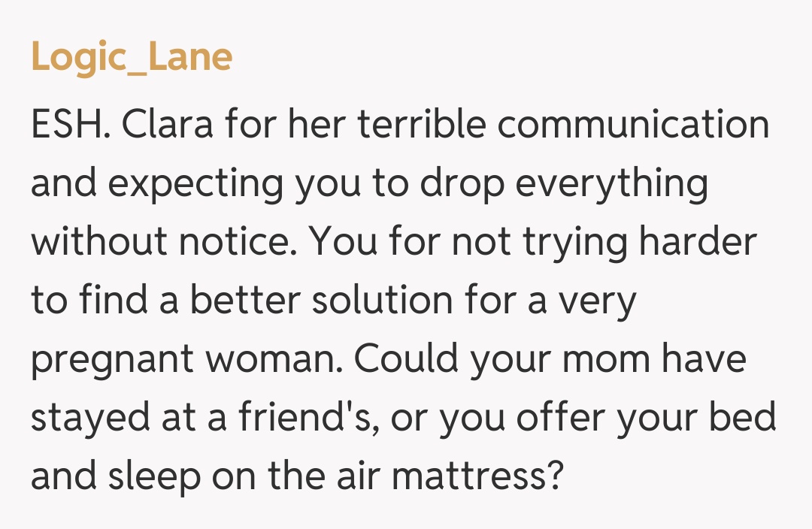
Task: Click the phrase 'without notice.'
Action: click(x=164, y=242)
